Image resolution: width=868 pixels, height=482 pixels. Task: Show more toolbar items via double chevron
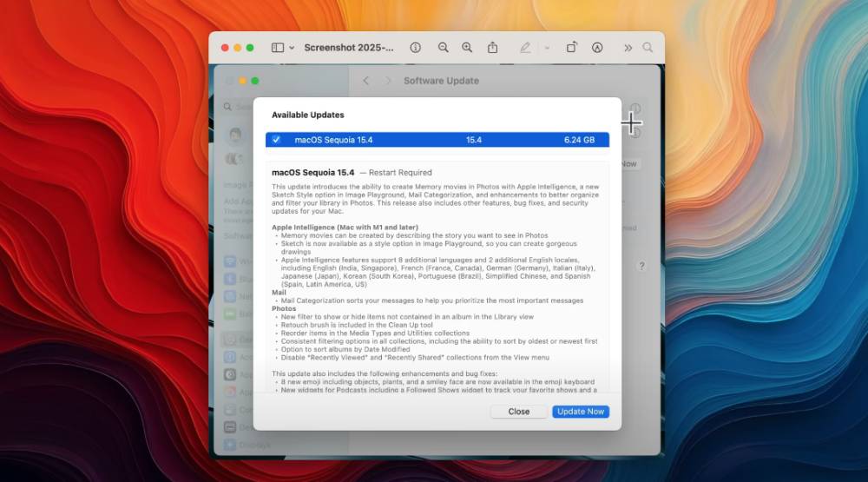pos(628,49)
